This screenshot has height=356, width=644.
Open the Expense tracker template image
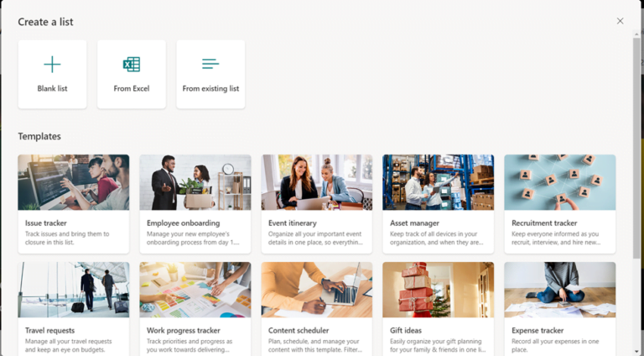tap(560, 290)
